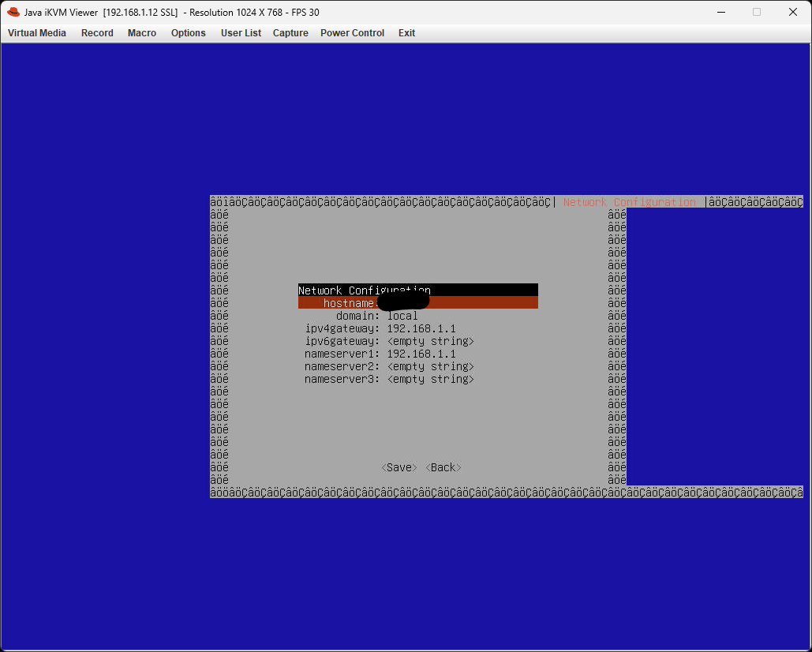The width and height of the screenshot is (812, 652).
Task: Open the Options menu
Action: click(x=189, y=33)
